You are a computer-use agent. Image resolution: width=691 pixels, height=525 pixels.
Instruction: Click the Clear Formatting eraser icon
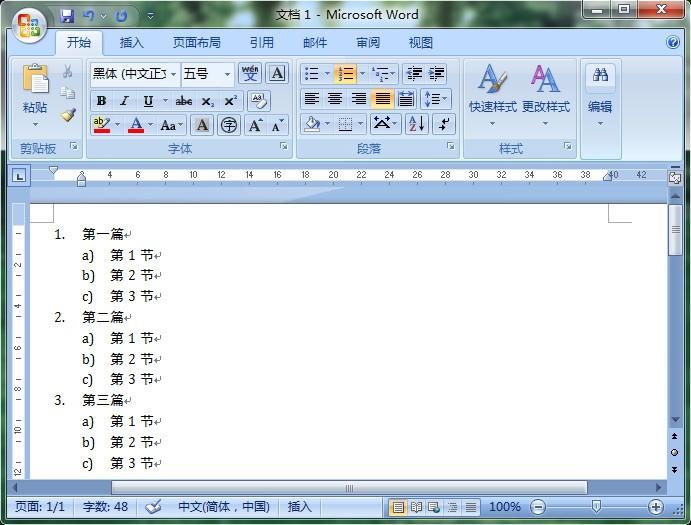click(258, 101)
